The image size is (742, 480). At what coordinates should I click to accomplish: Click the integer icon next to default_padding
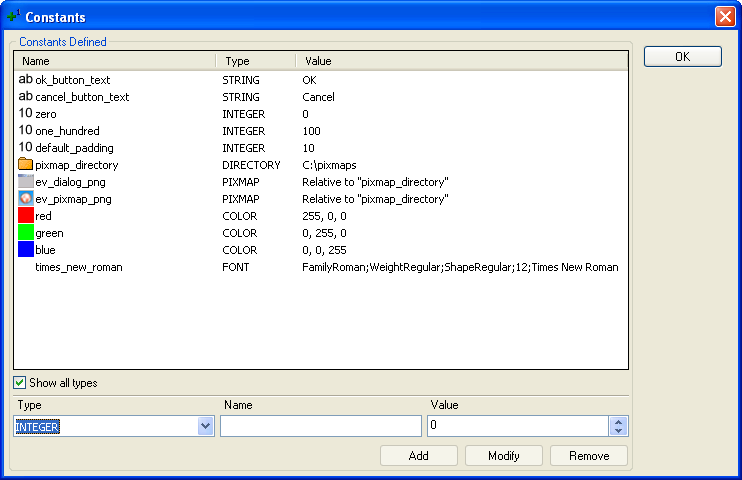coord(26,148)
